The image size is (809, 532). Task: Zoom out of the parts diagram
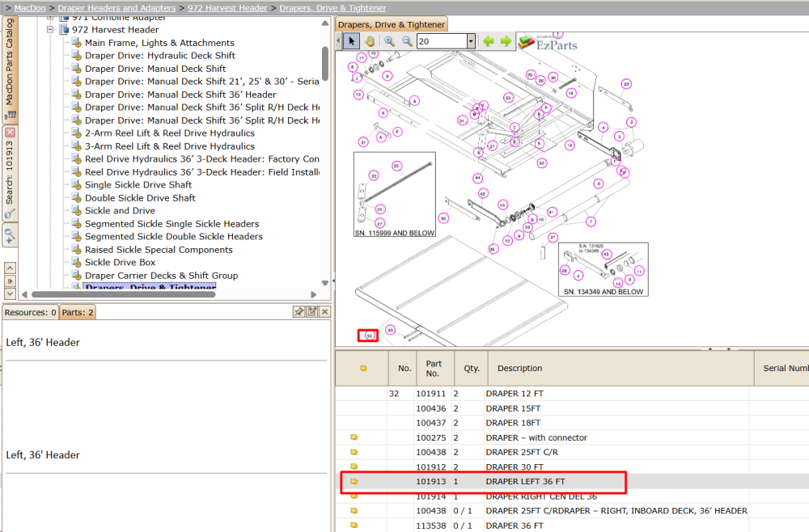pos(407,41)
